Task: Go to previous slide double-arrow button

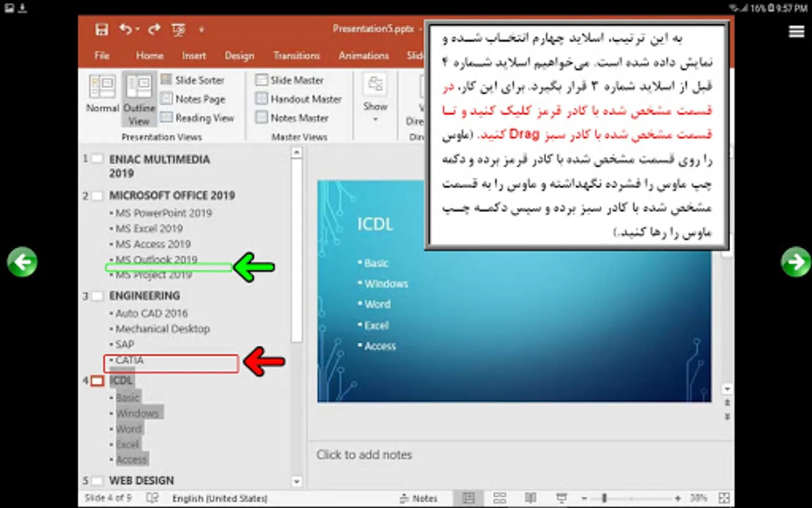Action: point(727,402)
